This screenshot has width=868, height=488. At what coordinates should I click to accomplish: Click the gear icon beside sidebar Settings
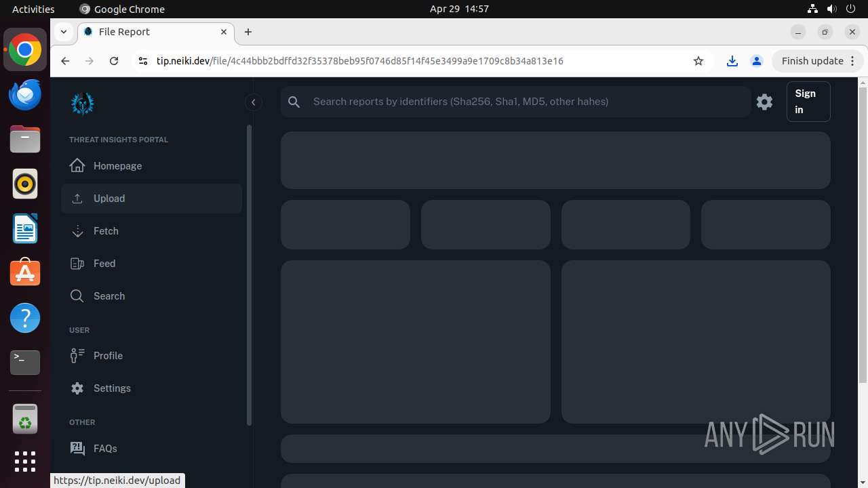77,388
